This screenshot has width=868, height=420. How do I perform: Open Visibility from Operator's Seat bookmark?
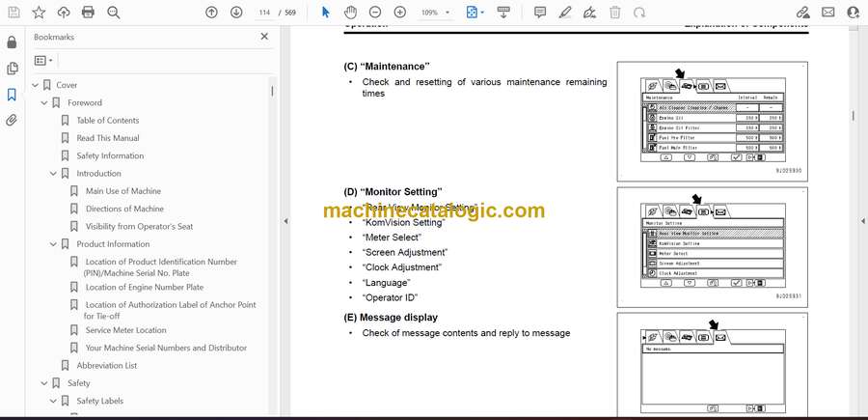point(140,227)
